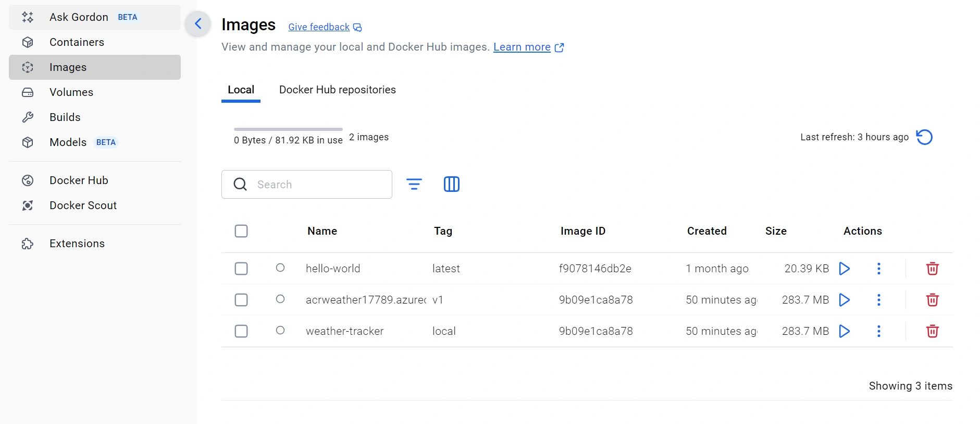
Task: Open the Models section
Action: point(95,142)
